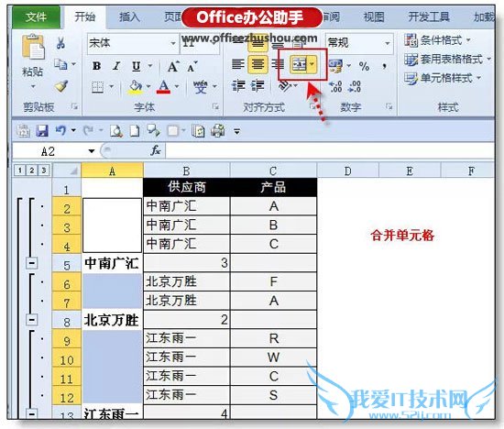Open the font name 宋体 dropdown
The image size is (504, 429).
173,43
